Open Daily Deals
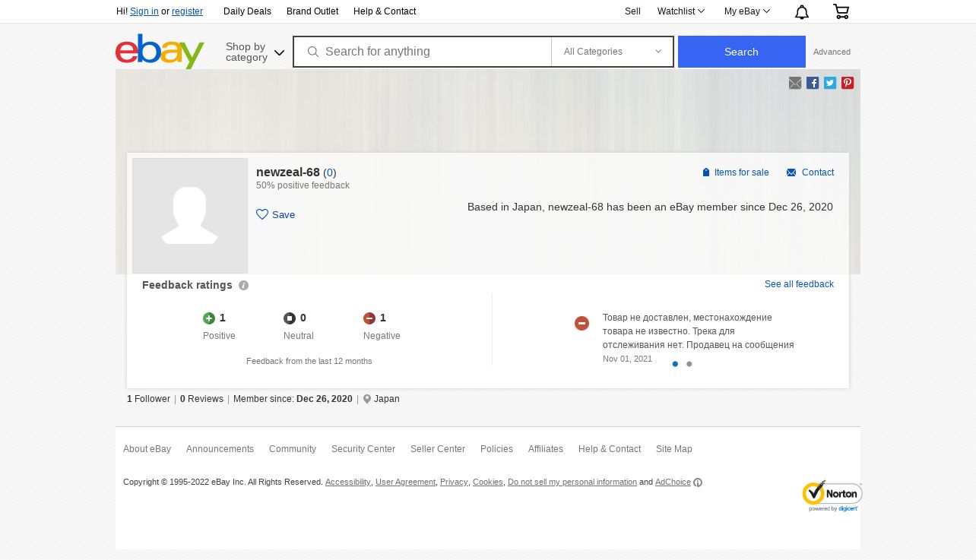The width and height of the screenshot is (976, 560). [247, 11]
